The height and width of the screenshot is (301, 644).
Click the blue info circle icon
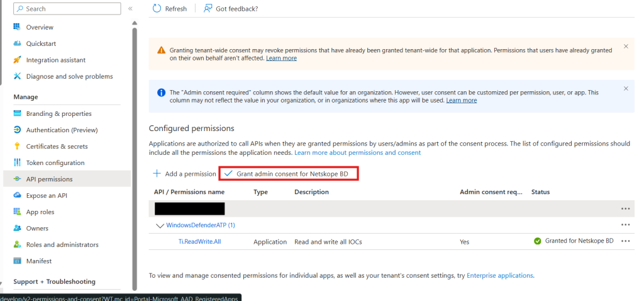tap(162, 93)
